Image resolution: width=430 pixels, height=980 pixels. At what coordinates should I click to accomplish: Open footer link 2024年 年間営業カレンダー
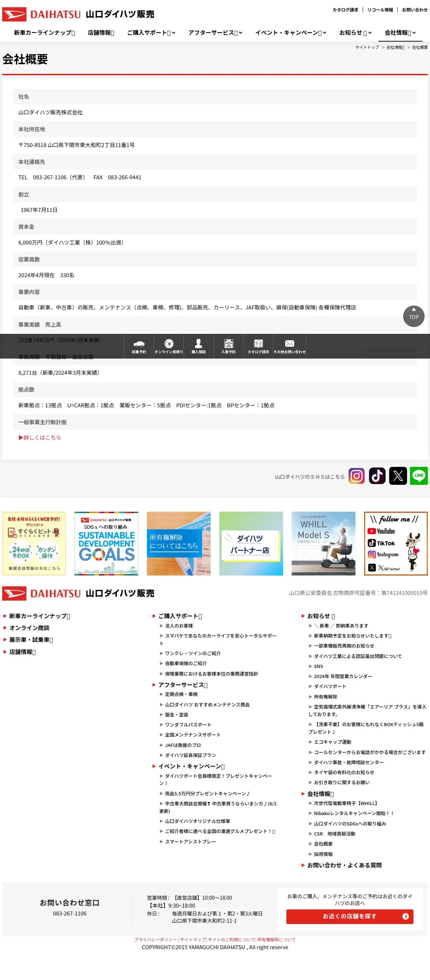point(343,676)
